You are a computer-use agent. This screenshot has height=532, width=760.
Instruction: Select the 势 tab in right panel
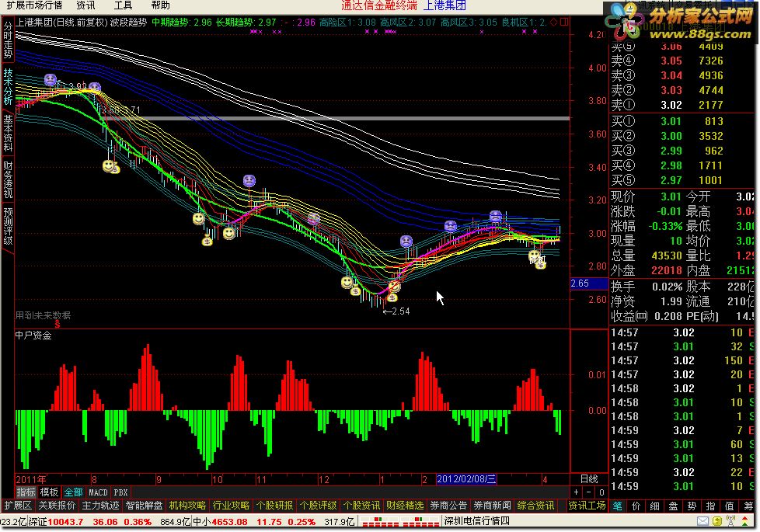(x=692, y=506)
